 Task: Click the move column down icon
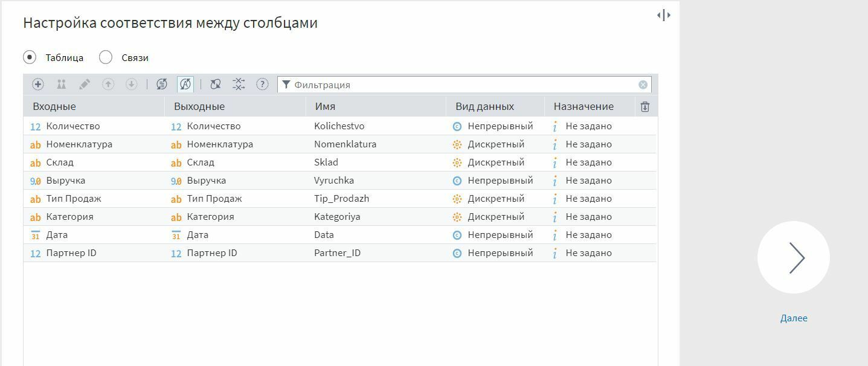tap(130, 85)
